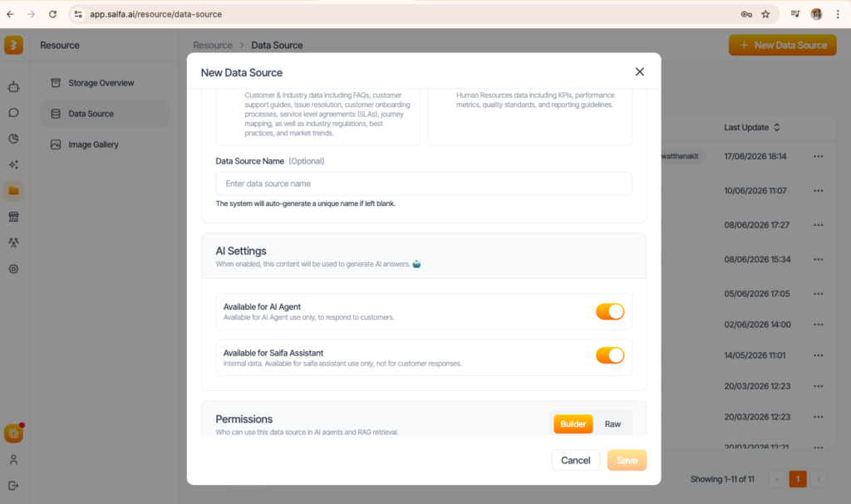Click the sparkle AI icon in sidebar
The height and width of the screenshot is (504, 851).
[x=13, y=165]
